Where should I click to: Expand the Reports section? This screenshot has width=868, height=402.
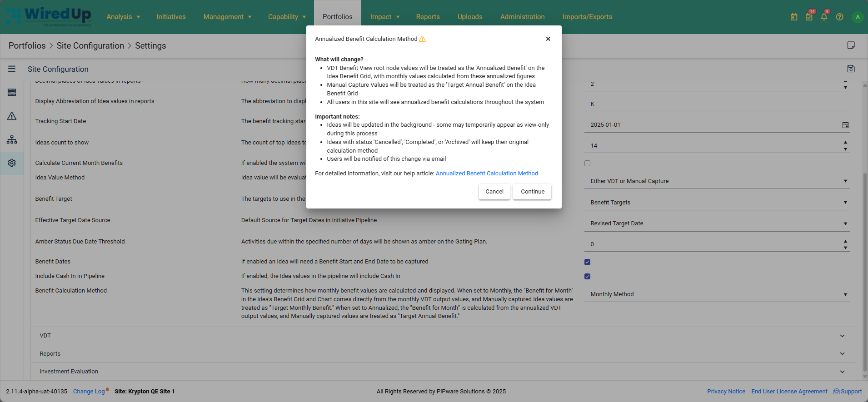point(443,354)
